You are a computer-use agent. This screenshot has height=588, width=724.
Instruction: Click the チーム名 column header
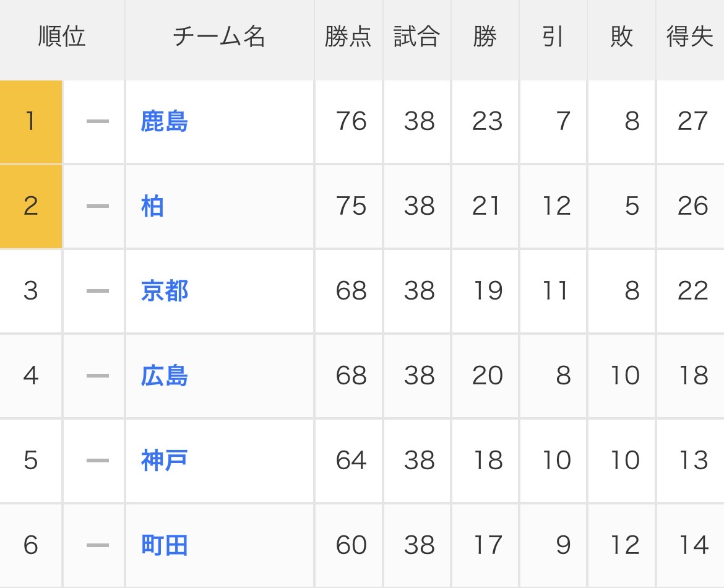point(219,37)
